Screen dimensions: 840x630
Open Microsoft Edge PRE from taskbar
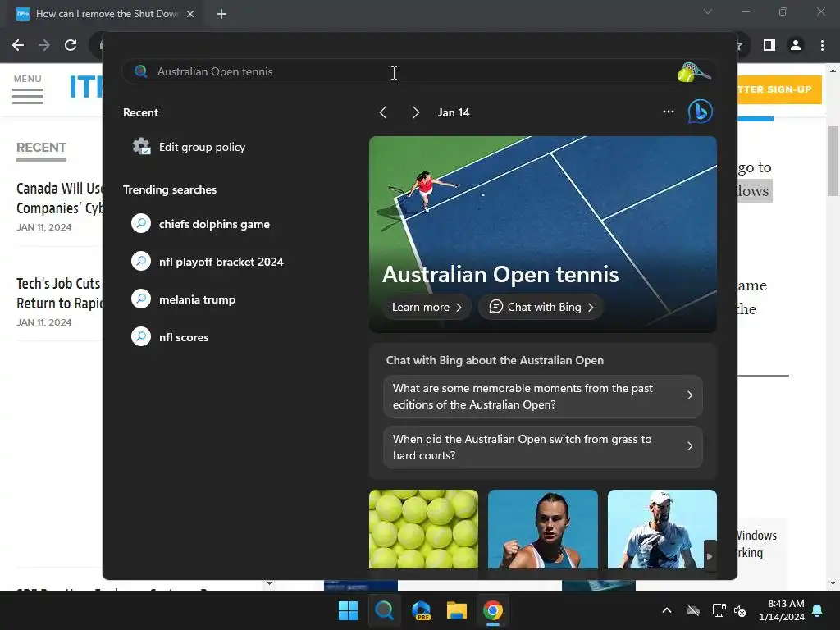point(421,610)
